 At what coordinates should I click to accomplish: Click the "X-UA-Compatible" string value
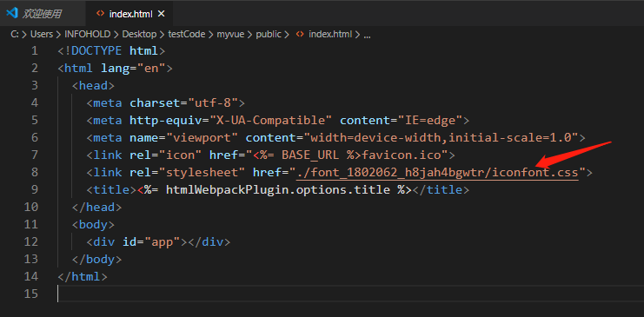point(270,121)
